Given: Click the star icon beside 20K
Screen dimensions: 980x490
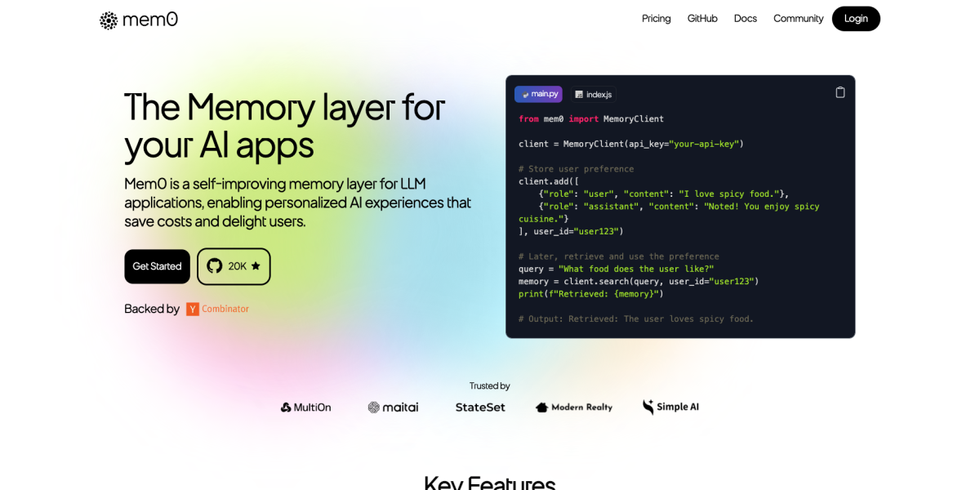Looking at the screenshot, I should (x=256, y=266).
